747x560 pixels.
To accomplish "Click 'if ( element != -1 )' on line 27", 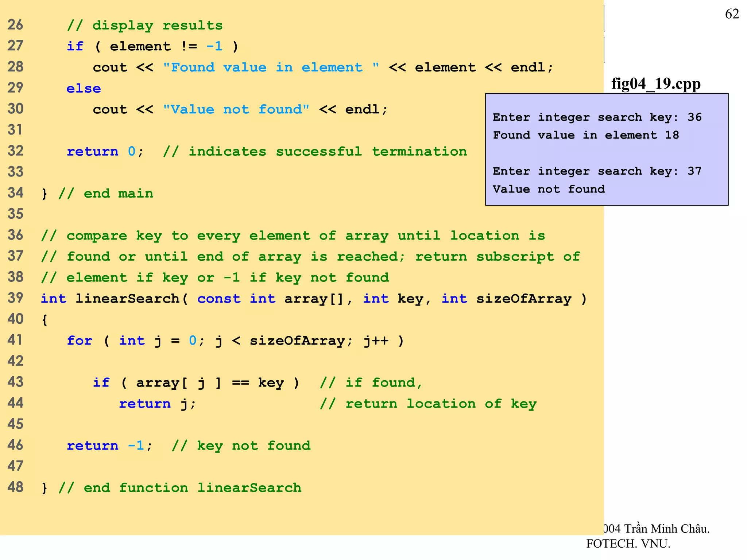I will point(152,46).
